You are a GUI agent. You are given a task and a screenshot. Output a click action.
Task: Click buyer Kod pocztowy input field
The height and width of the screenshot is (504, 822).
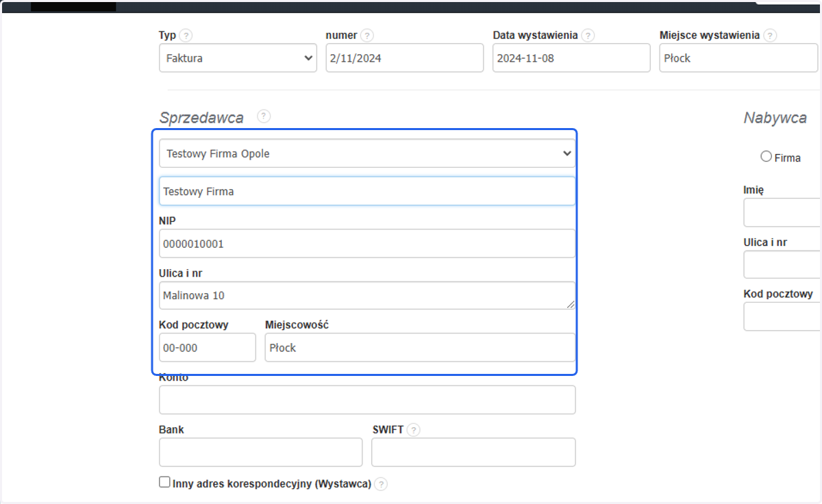coord(782,316)
